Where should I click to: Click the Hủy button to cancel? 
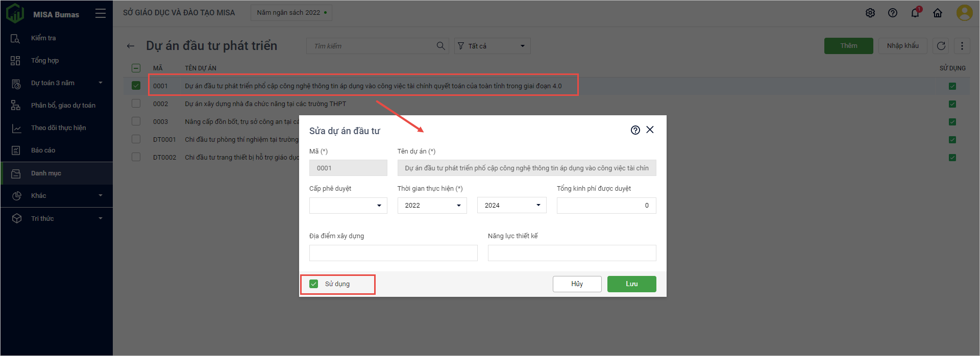(577, 284)
